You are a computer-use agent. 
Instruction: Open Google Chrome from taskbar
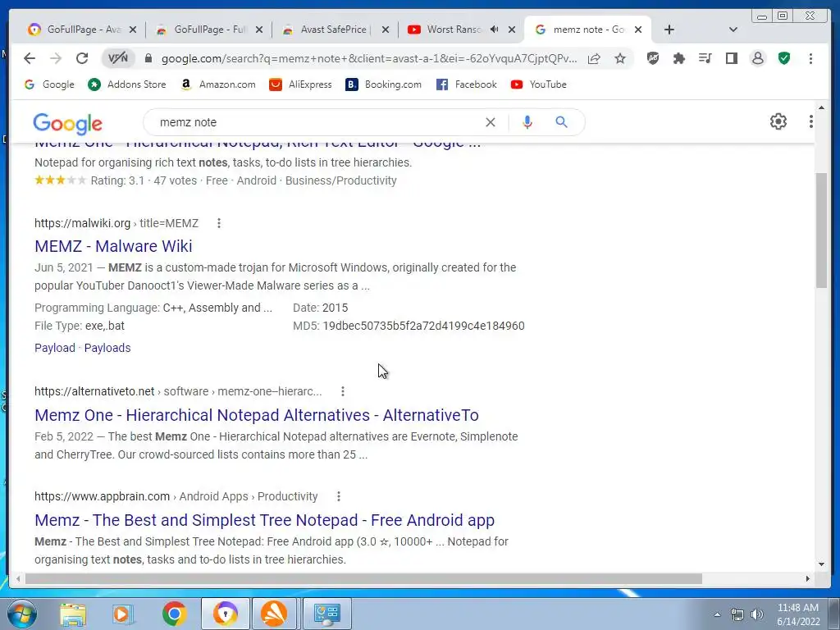tap(174, 614)
